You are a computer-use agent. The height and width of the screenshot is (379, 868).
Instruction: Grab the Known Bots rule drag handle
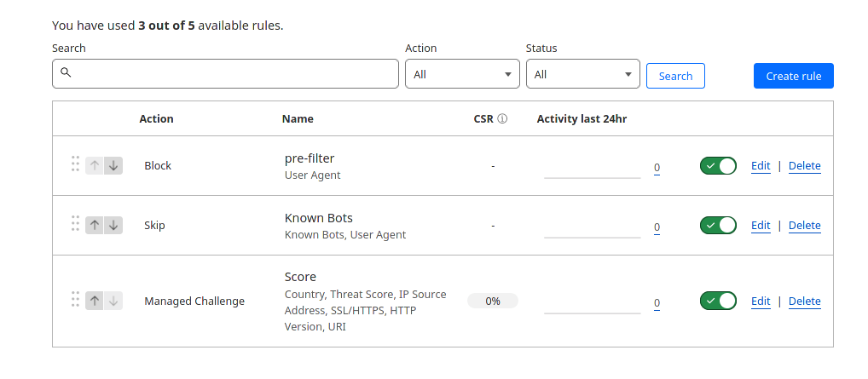pos(75,224)
